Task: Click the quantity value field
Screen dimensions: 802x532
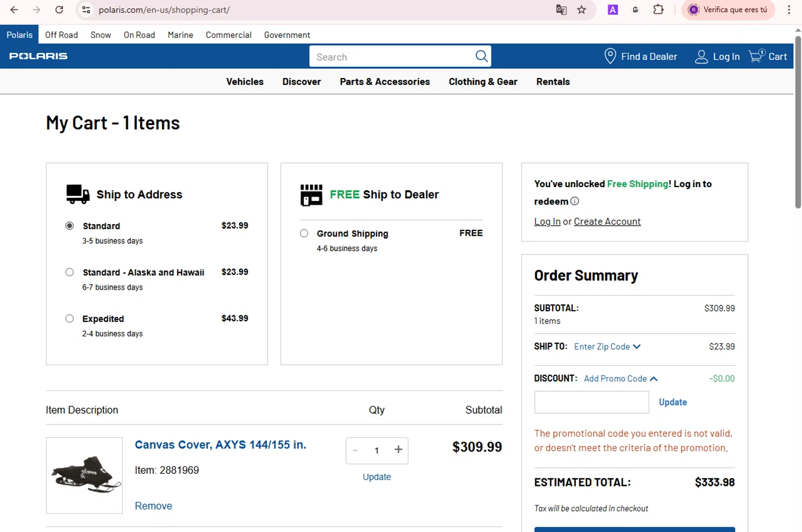Action: tap(377, 451)
